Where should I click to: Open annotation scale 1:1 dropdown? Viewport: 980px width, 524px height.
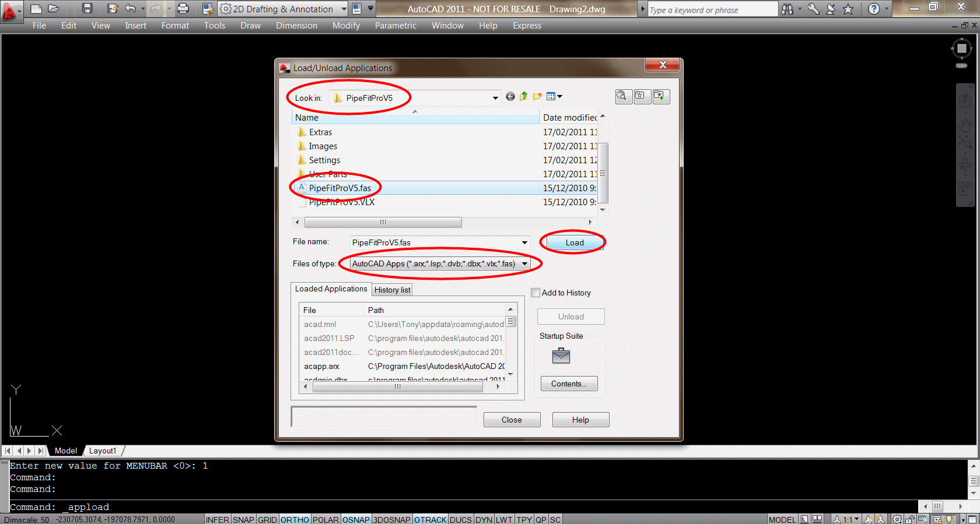850,519
